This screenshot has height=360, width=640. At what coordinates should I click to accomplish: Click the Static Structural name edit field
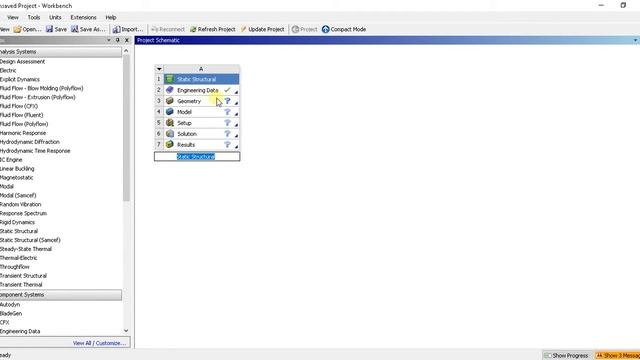[197, 156]
